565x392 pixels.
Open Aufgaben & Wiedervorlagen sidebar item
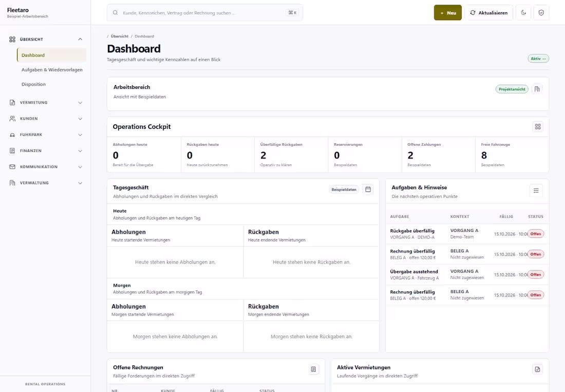point(51,70)
